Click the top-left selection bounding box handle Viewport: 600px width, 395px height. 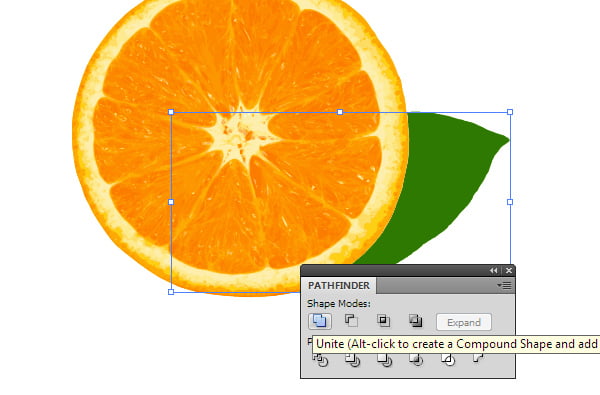[x=171, y=112]
